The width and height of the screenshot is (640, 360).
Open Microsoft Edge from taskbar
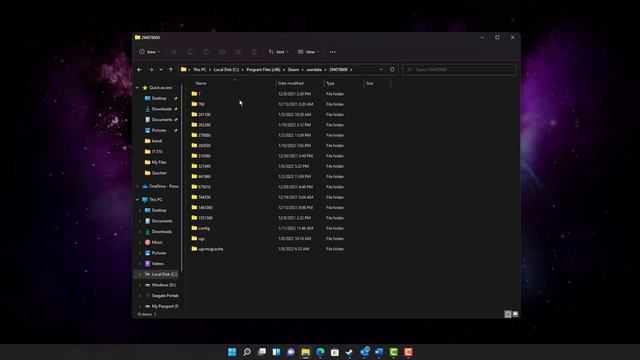pyautogui.click(x=320, y=352)
